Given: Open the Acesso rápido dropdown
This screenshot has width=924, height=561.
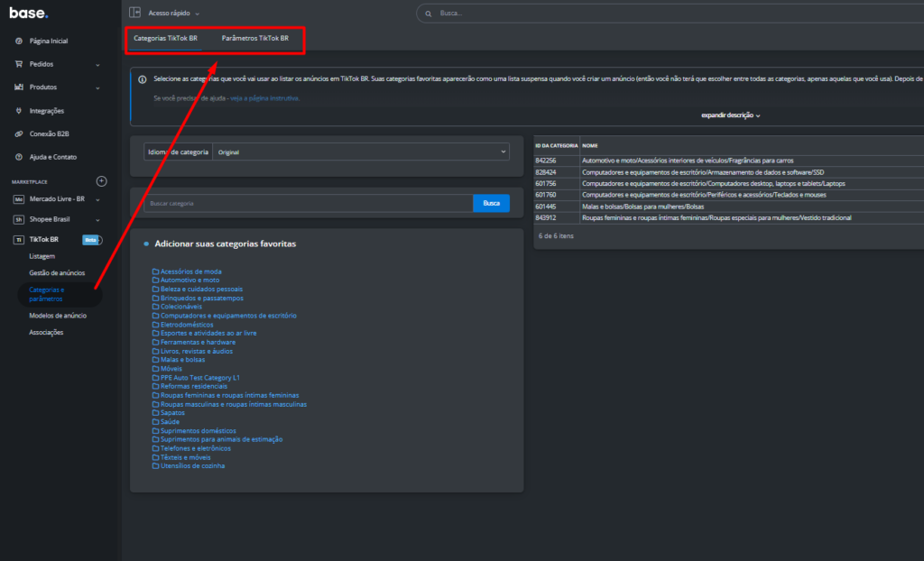Looking at the screenshot, I should click(174, 13).
